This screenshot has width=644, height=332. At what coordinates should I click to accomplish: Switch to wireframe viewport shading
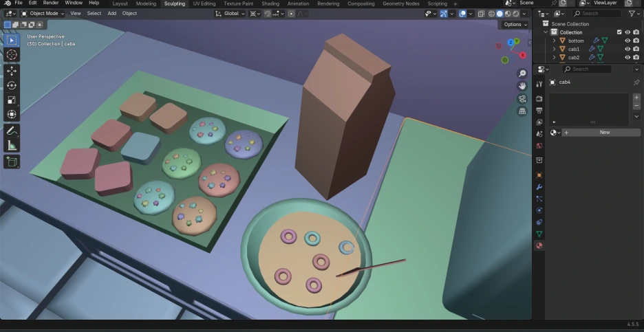point(492,14)
